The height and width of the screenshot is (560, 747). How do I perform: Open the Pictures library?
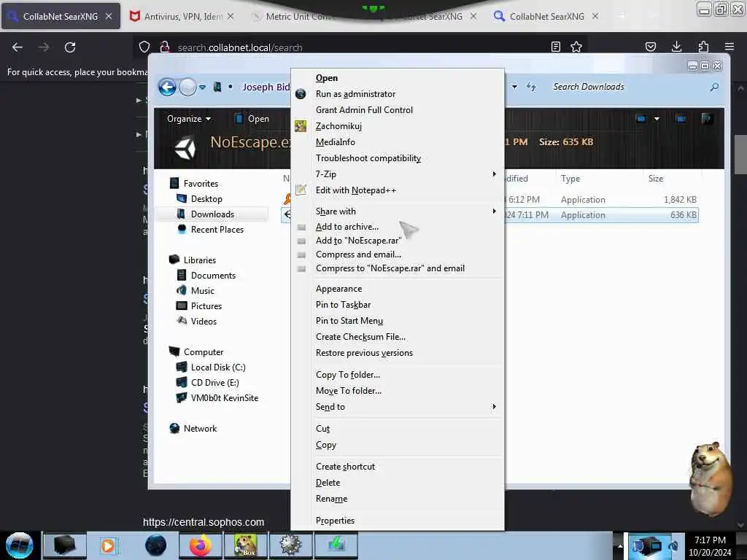[206, 306]
